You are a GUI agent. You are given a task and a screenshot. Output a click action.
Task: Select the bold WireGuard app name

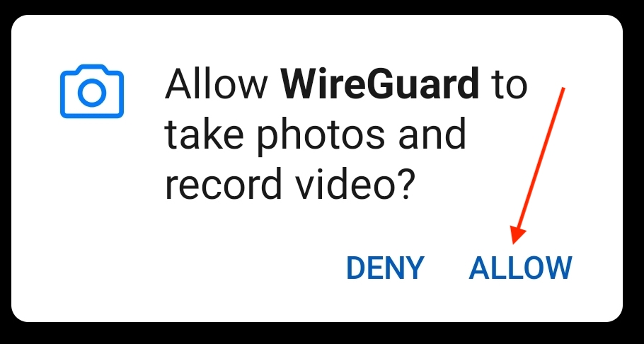[x=380, y=85]
